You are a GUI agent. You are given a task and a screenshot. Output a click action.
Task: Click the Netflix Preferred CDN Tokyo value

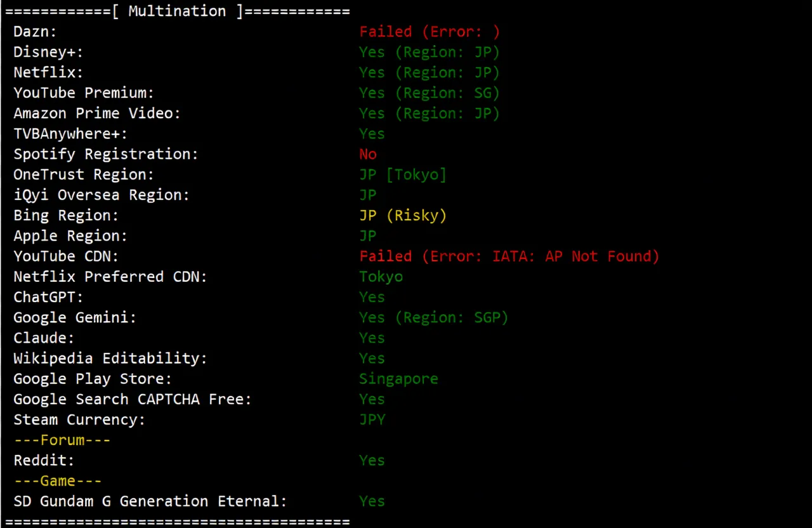pos(381,276)
